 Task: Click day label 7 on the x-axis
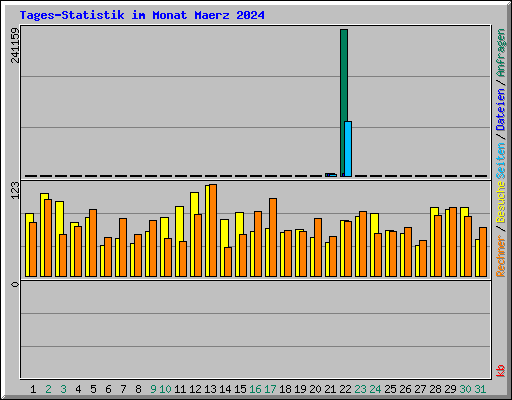(x=123, y=389)
